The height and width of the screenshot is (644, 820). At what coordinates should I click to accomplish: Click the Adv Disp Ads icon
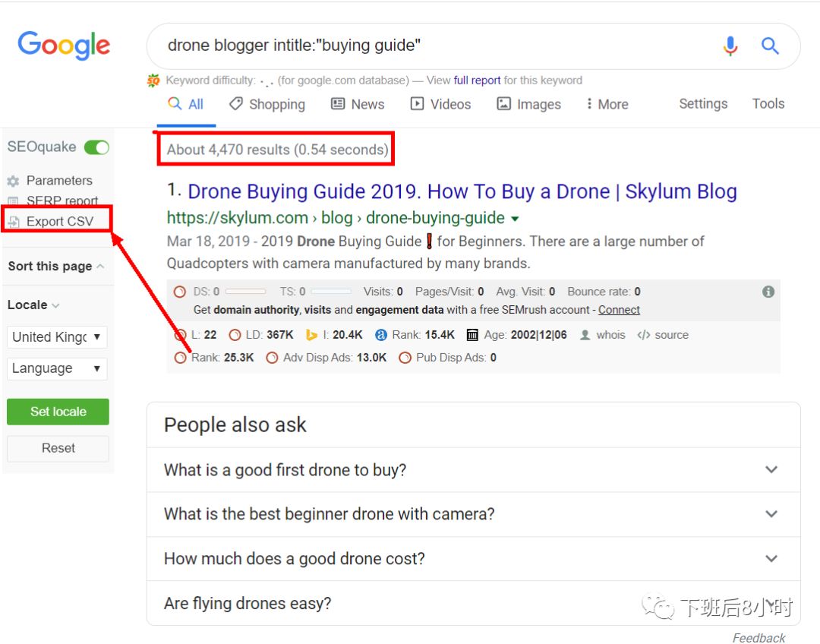coord(272,358)
